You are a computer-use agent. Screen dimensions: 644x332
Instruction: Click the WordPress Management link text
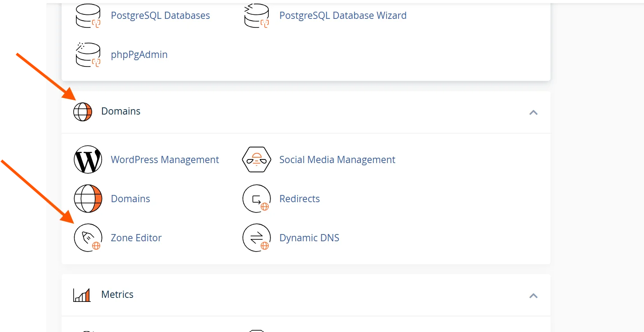(165, 159)
